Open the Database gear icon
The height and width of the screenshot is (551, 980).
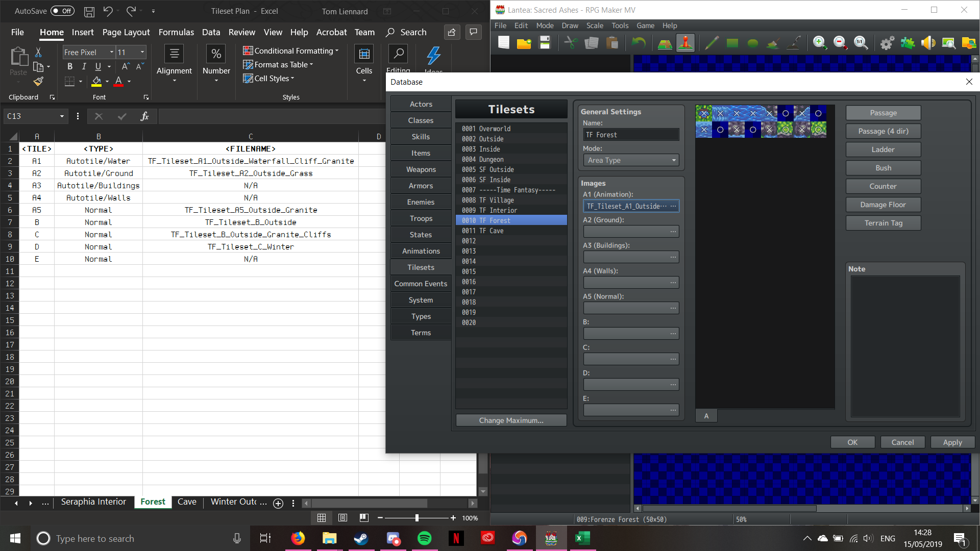887,43
